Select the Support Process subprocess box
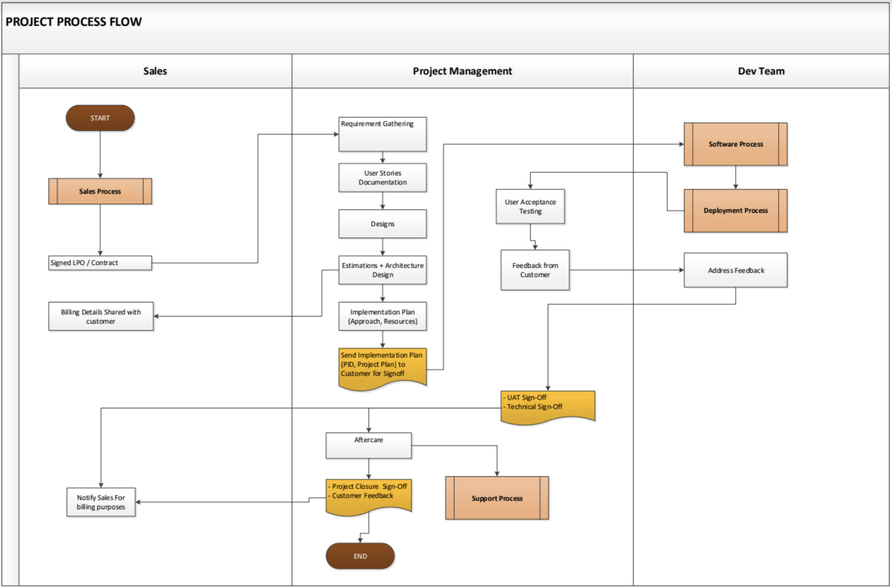This screenshot has width=892, height=588. tap(497, 498)
